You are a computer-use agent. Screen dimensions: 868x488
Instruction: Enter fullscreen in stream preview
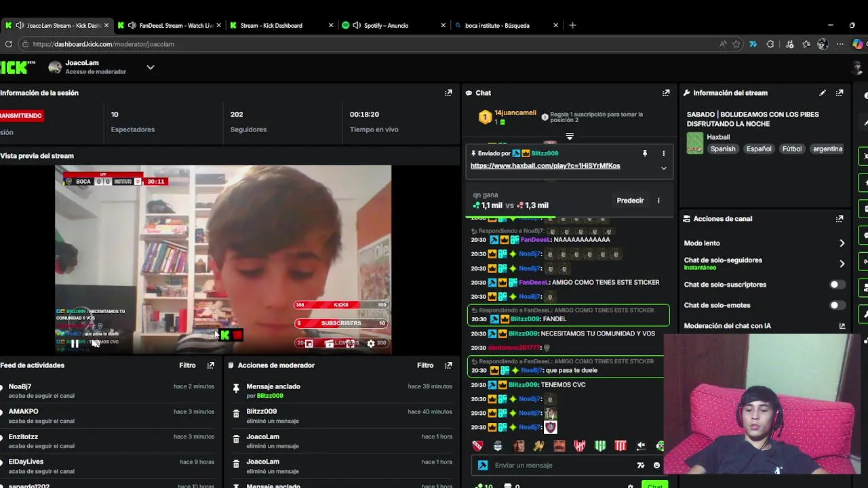(350, 344)
